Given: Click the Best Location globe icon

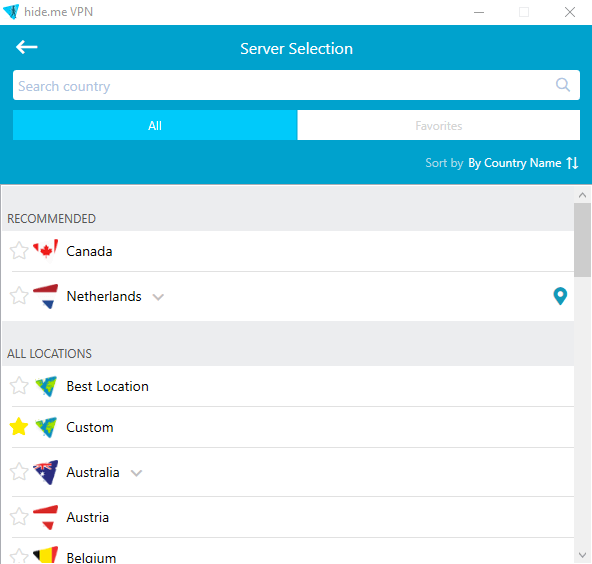Looking at the screenshot, I should point(46,386).
